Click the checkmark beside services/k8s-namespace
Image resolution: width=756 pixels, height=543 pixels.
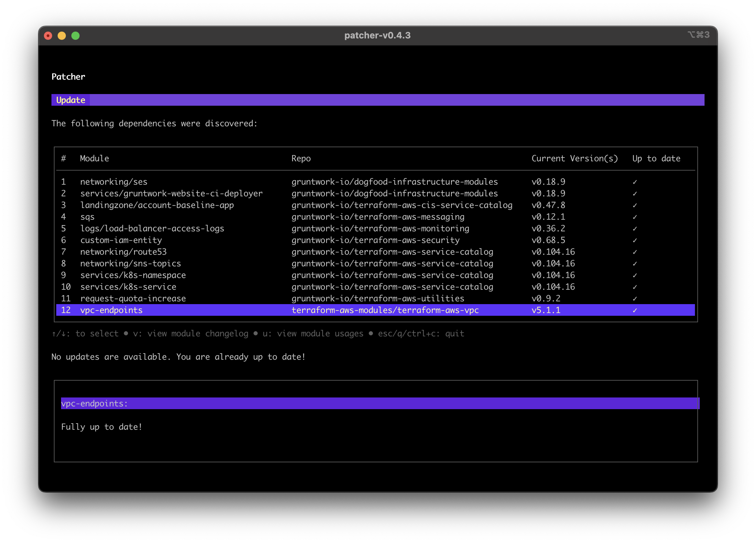tap(636, 275)
